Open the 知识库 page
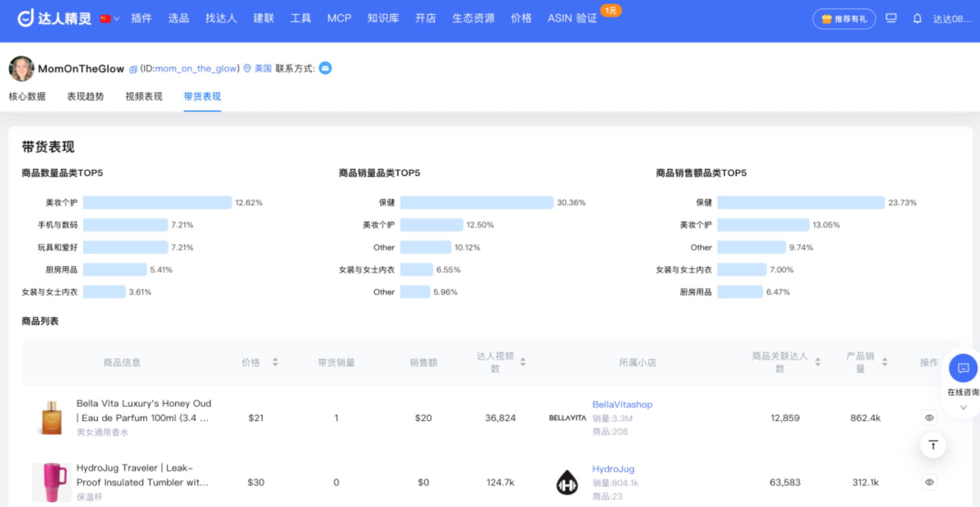The image size is (980, 507). coord(383,18)
